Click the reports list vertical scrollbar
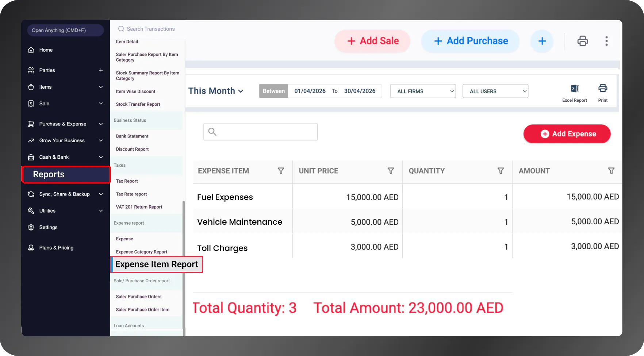Image resolution: width=644 pixels, height=356 pixels. pyautogui.click(x=184, y=264)
